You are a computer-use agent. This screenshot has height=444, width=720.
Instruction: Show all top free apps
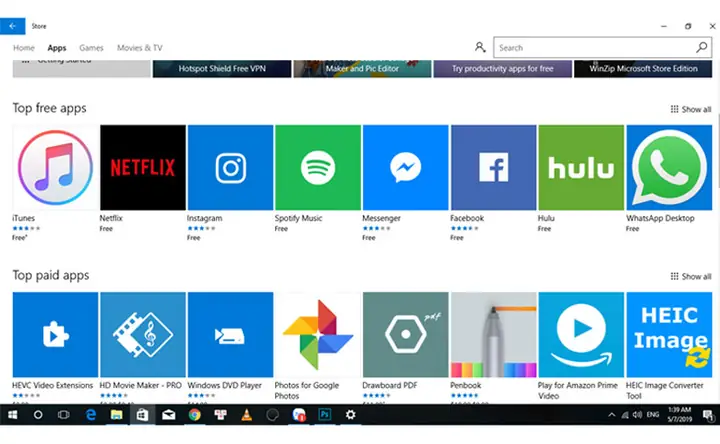coord(691,109)
